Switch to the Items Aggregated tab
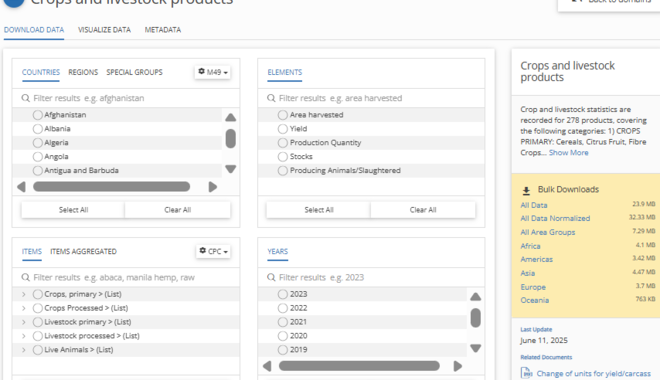The width and height of the screenshot is (660, 380). (83, 251)
